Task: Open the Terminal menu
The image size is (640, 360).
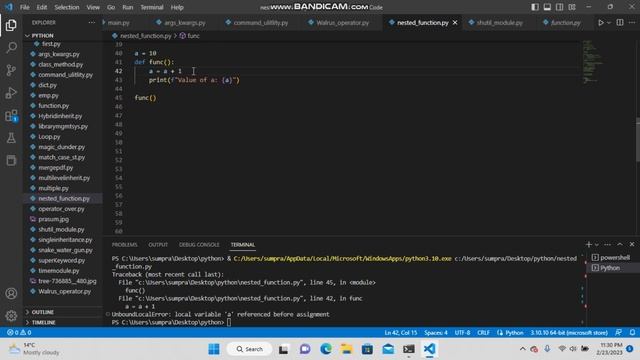Action: pos(151,7)
